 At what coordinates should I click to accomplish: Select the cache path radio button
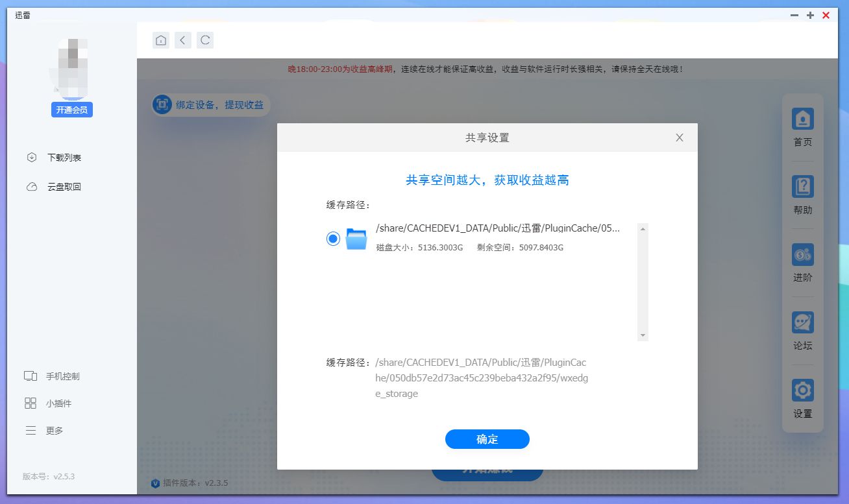coord(333,239)
